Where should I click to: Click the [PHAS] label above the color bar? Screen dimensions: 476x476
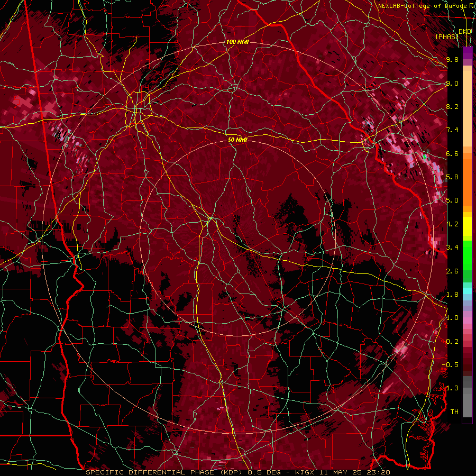[x=447, y=36]
